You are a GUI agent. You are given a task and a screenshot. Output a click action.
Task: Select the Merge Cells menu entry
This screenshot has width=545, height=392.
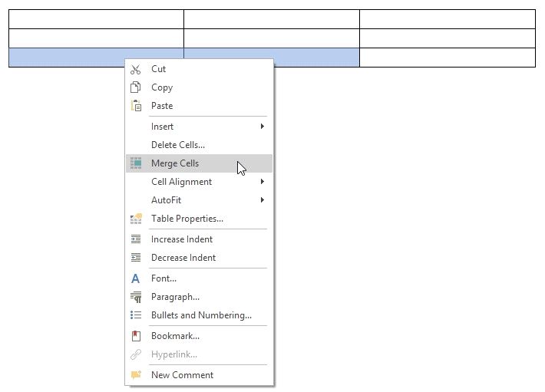175,163
